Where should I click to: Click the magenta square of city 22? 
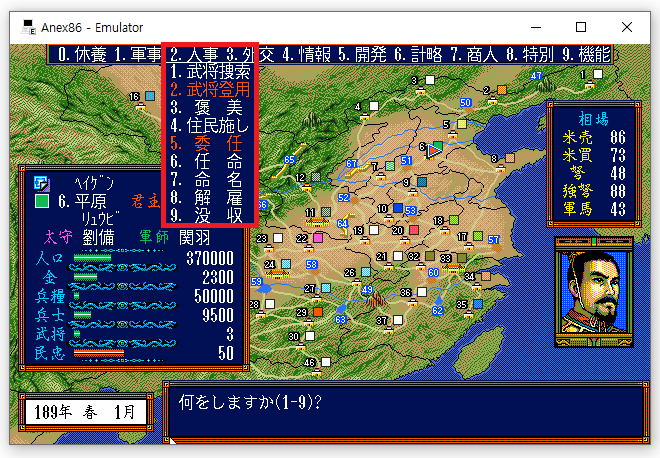click(318, 238)
